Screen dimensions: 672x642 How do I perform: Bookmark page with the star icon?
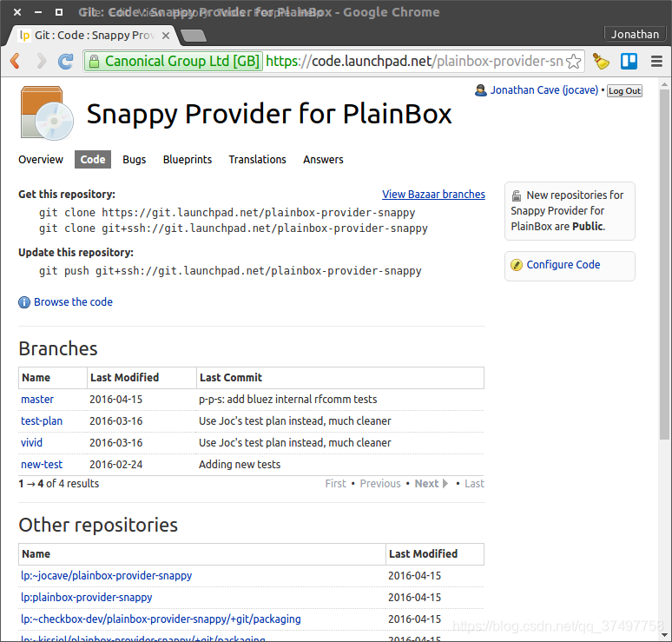click(x=573, y=62)
